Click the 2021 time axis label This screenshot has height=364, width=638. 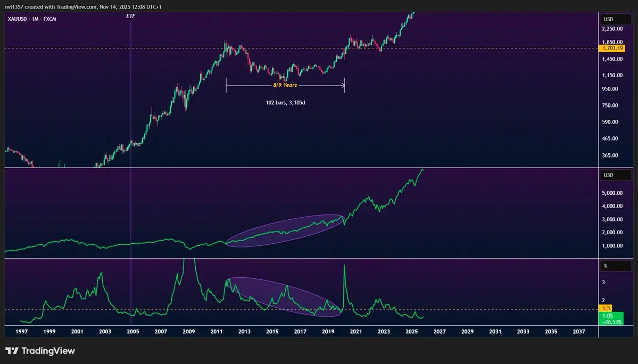click(x=355, y=332)
